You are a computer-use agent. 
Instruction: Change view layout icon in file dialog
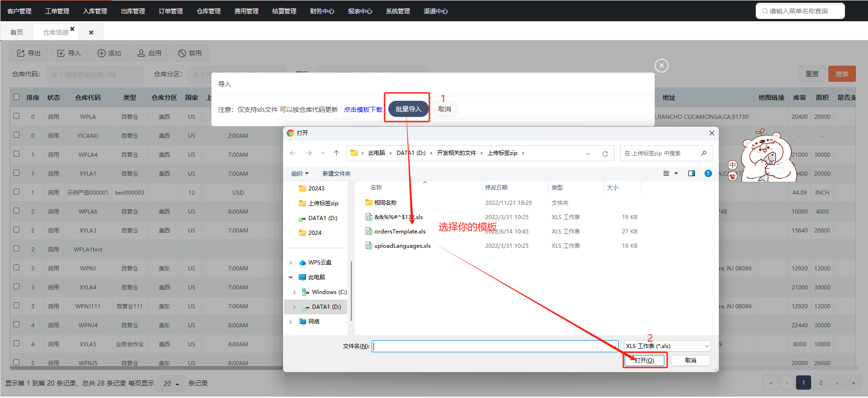pos(666,173)
